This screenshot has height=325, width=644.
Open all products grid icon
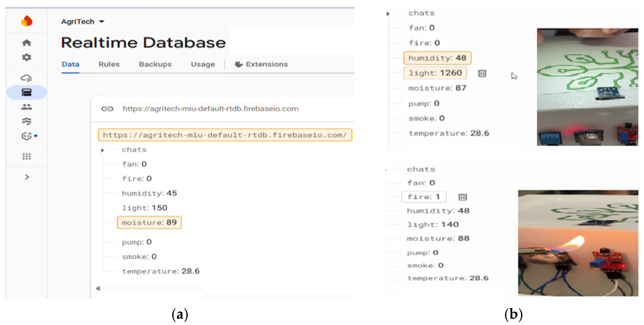(x=26, y=156)
